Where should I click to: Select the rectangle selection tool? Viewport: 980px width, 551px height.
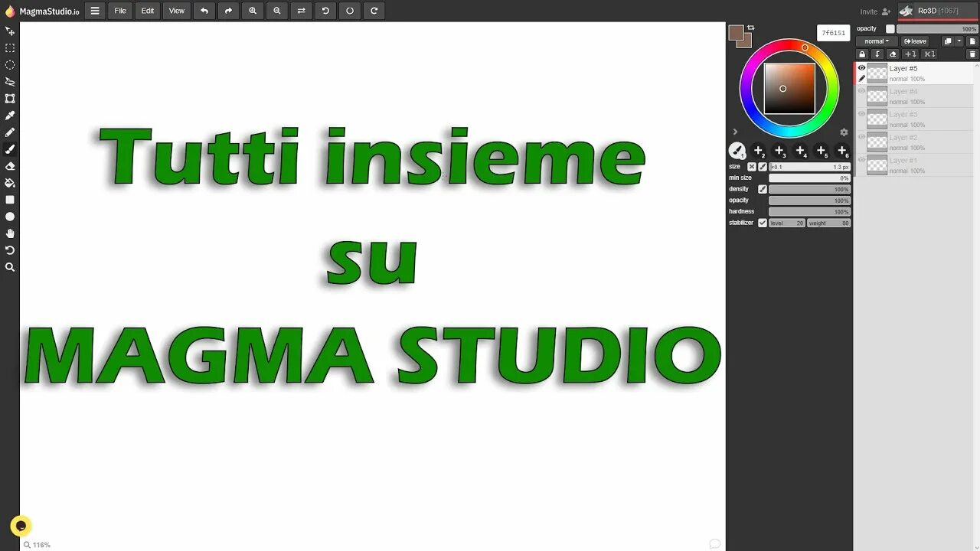[x=10, y=48]
